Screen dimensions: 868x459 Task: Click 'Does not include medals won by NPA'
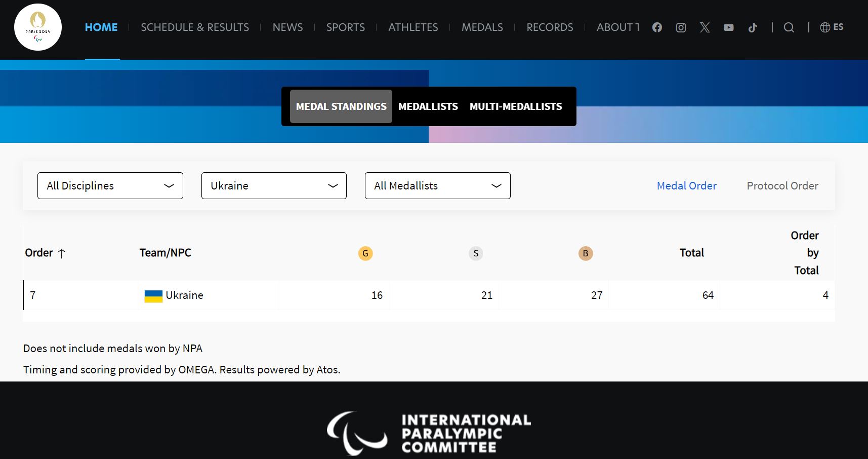tap(113, 349)
